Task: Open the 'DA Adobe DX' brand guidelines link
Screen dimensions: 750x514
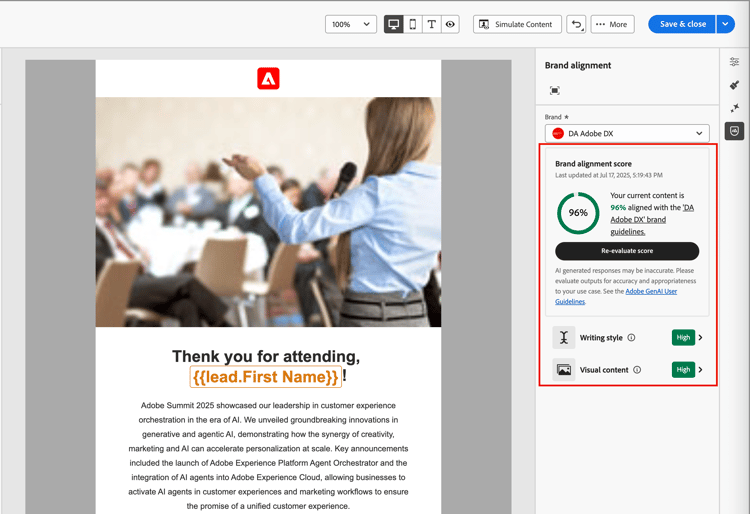Action: click(652, 219)
